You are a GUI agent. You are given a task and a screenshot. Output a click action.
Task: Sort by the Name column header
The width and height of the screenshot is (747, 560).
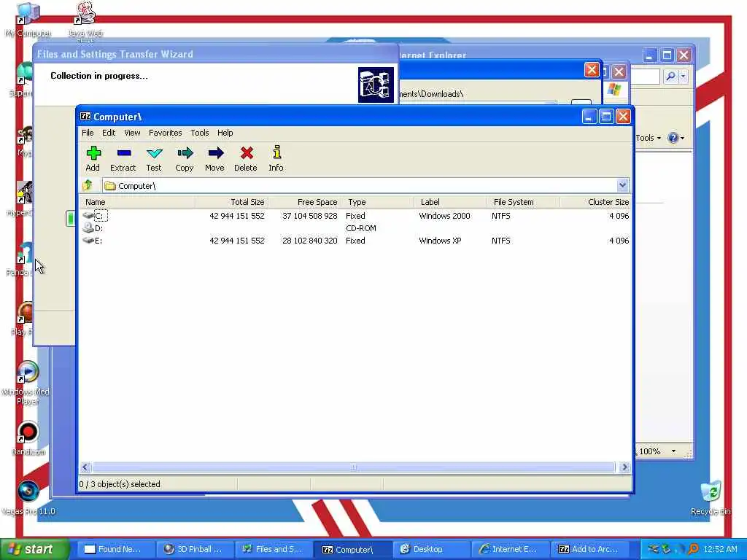(x=137, y=202)
